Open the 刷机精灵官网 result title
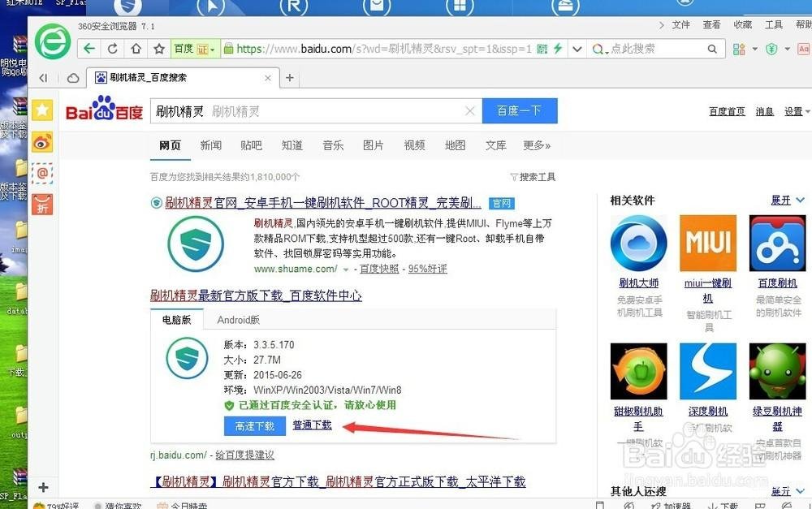The width and height of the screenshot is (812, 509). click(322, 203)
